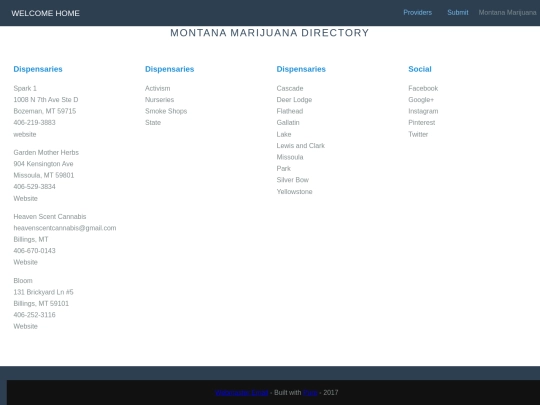Click phone number 406-670-0143

34,250
